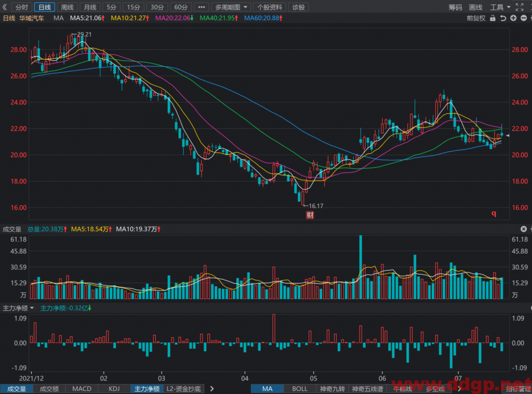Click the MA20:22.06 value

tap(175, 18)
